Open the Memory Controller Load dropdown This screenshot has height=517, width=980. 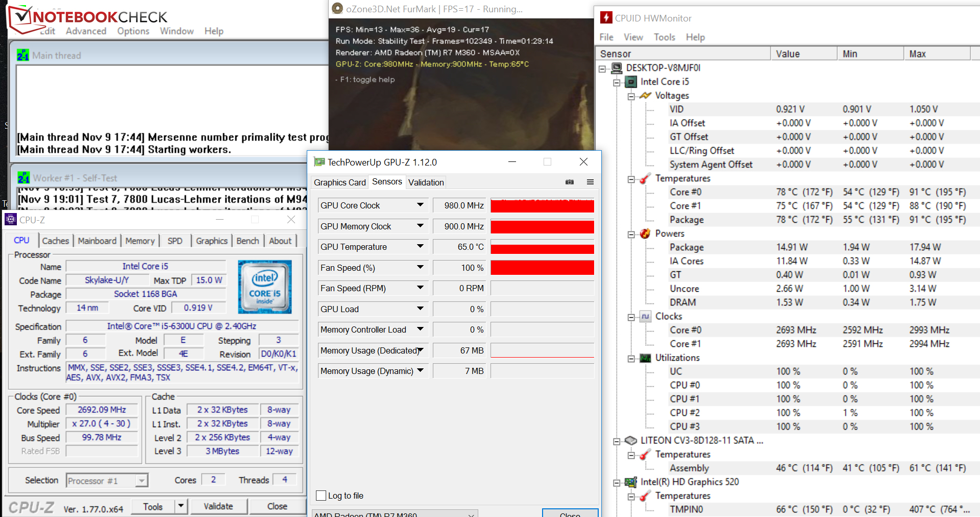tap(420, 330)
